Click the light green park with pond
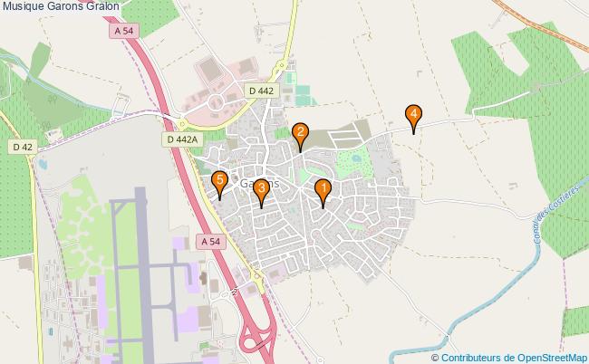 pyautogui.click(x=353, y=162)
